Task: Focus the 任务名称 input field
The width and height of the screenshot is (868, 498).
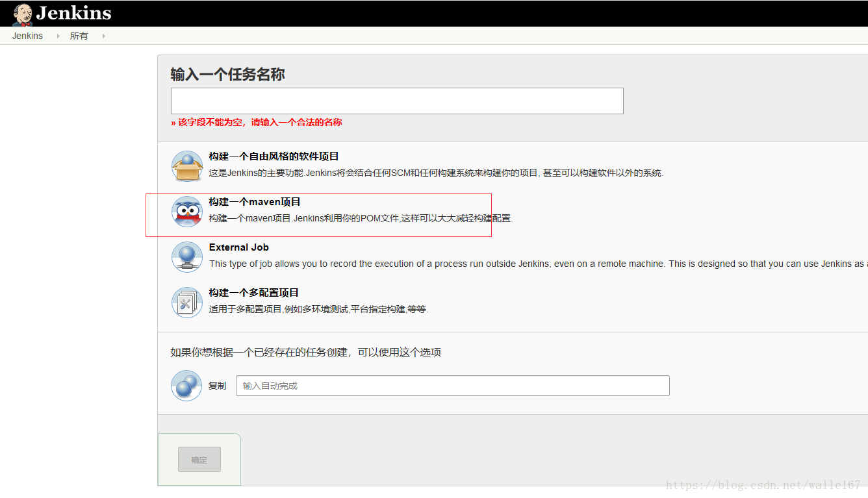Action: tap(397, 101)
